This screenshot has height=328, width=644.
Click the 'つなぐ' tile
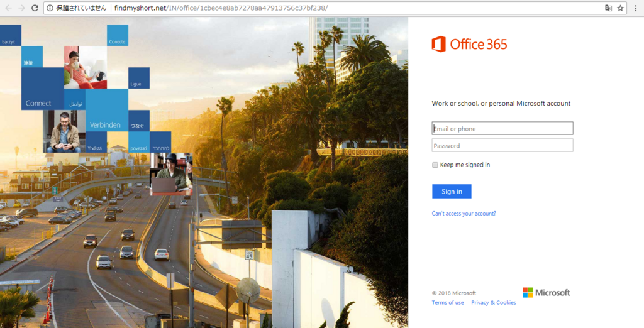pyautogui.click(x=139, y=121)
